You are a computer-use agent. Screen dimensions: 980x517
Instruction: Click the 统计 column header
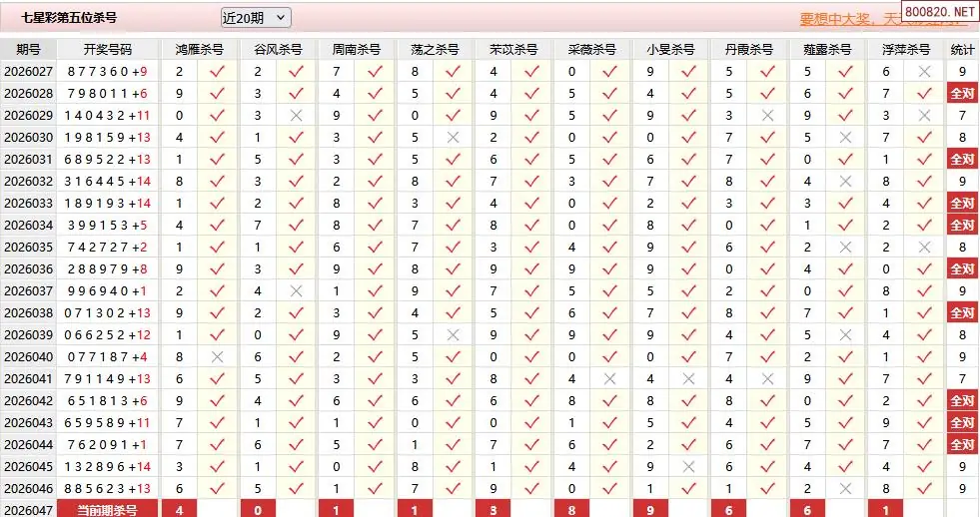962,49
